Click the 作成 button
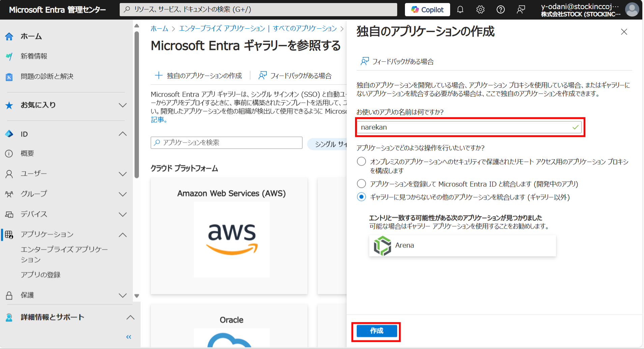The image size is (644, 349). [377, 331]
